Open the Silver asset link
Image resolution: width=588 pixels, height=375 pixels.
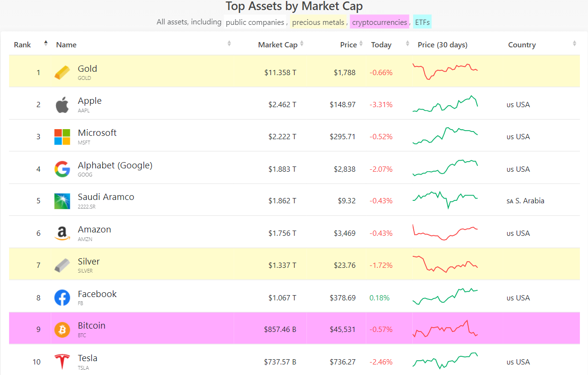click(x=89, y=262)
